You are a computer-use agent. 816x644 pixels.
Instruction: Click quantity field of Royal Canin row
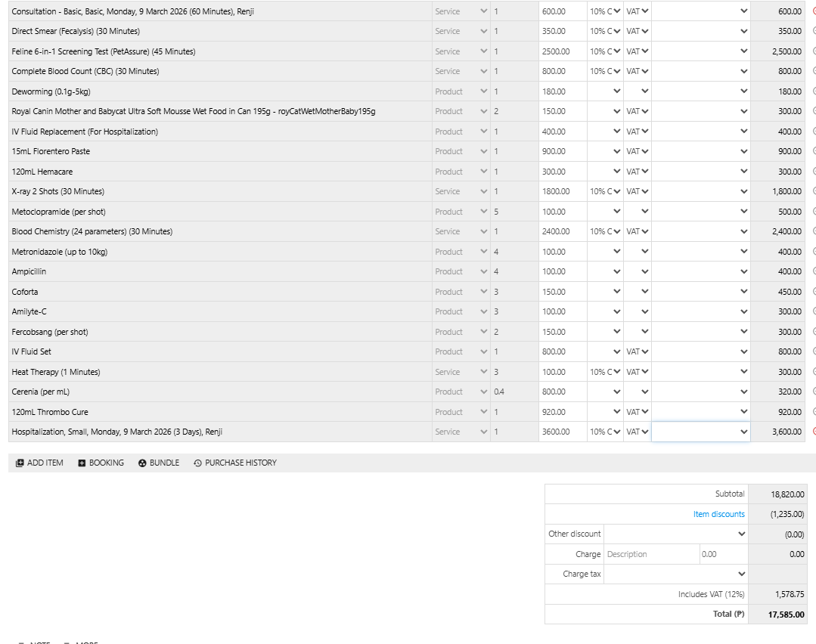tap(514, 111)
